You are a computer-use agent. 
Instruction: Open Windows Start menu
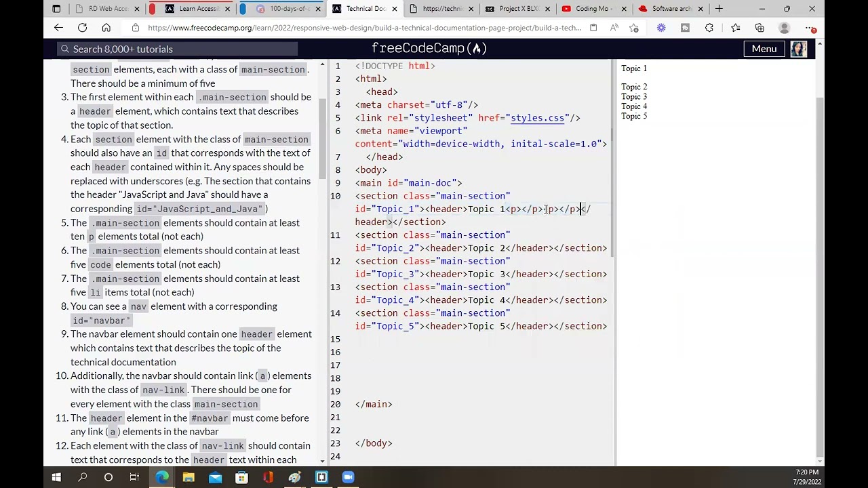[56, 477]
